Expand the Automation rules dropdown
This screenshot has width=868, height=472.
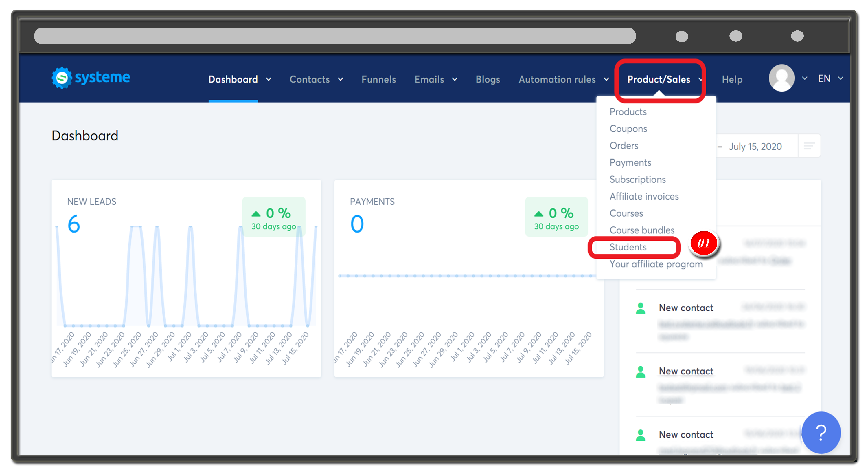[563, 80]
